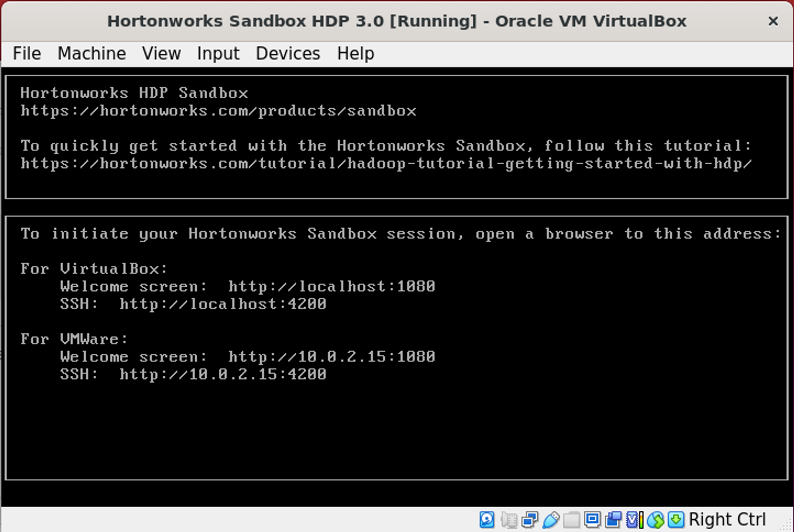
Task: Click the Right Ctrl host key label
Action: click(x=727, y=519)
